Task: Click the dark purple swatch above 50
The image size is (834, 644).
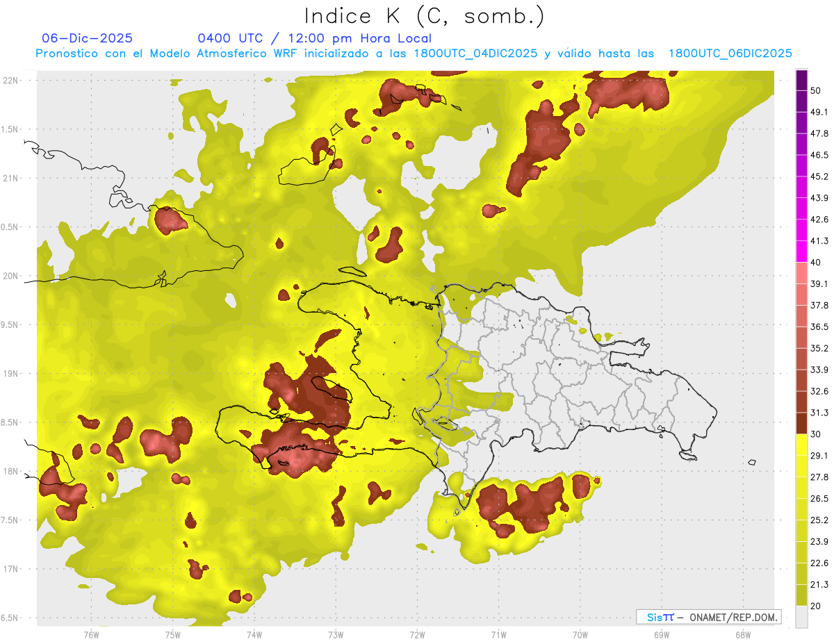Action: (x=802, y=80)
